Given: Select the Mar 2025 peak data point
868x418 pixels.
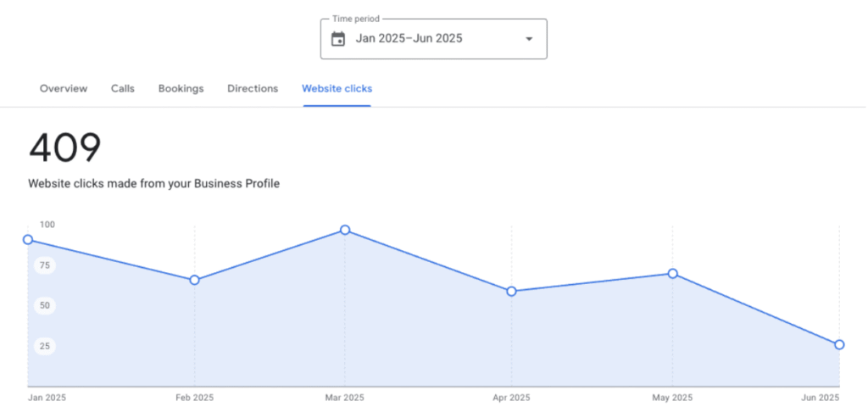Looking at the screenshot, I should [x=345, y=230].
